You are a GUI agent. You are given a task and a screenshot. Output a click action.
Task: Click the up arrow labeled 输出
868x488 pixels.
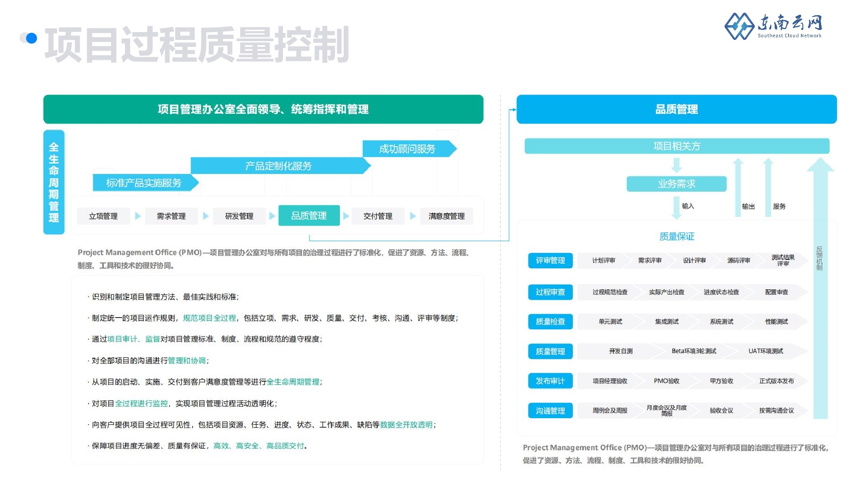point(738,187)
